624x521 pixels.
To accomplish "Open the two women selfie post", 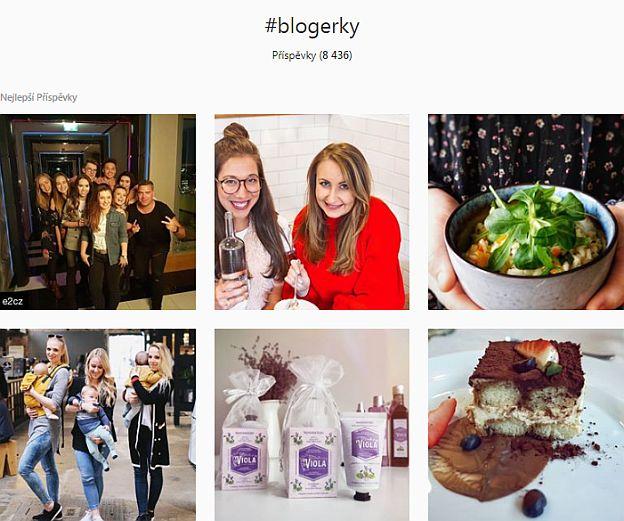I will click(312, 212).
